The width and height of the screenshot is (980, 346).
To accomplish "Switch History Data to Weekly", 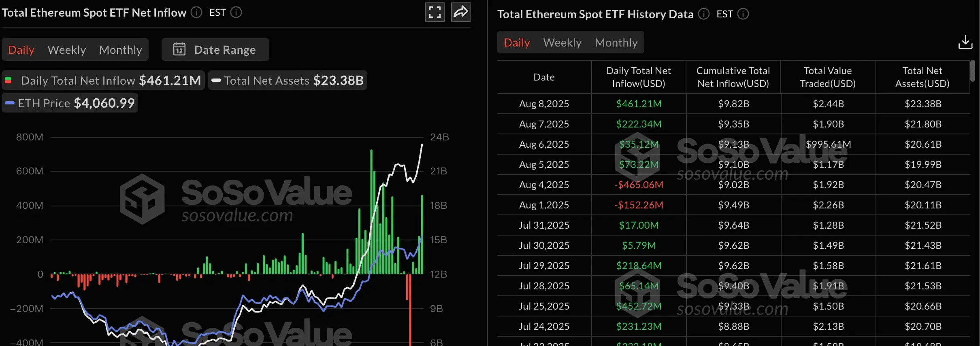I will (562, 42).
